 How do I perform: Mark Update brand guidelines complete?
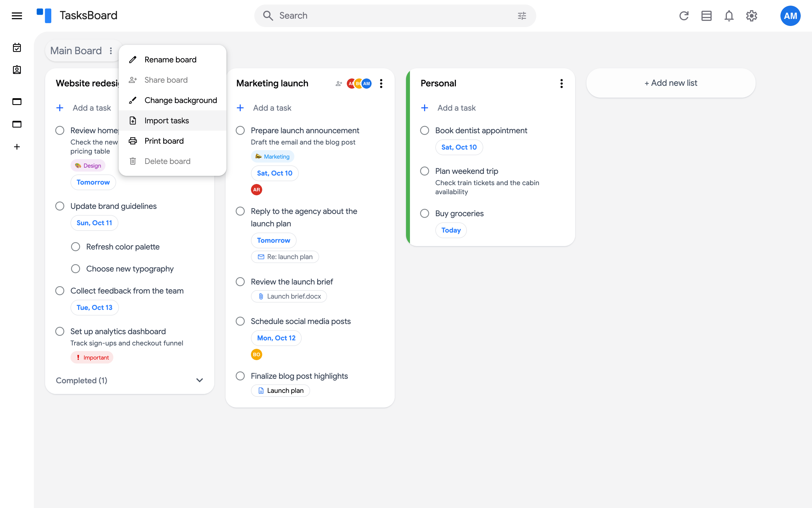click(x=60, y=206)
